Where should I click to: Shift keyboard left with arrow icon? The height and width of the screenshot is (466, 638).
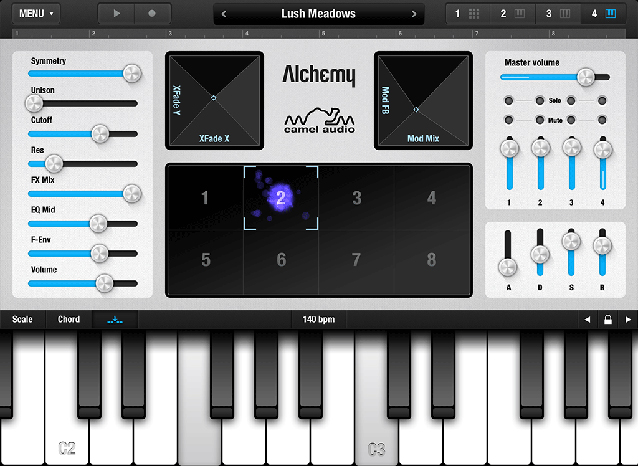click(x=587, y=319)
